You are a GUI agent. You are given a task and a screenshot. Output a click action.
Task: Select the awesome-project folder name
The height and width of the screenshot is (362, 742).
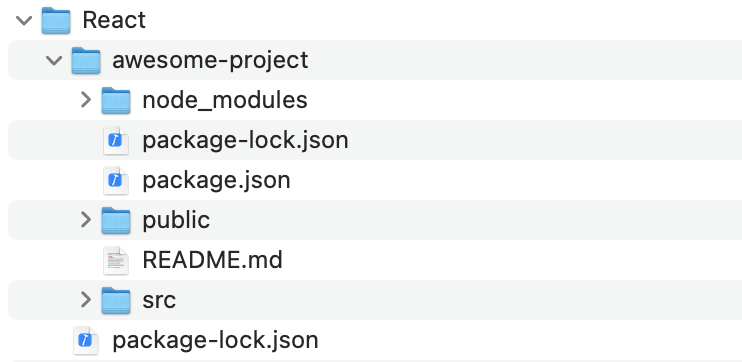[x=210, y=61]
